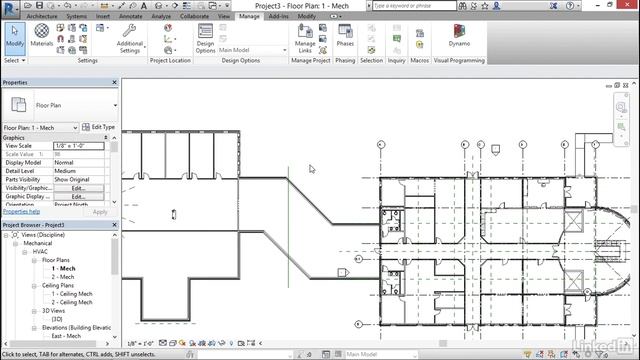640x360 pixels.
Task: Open the Properties help link
Action: [21, 211]
